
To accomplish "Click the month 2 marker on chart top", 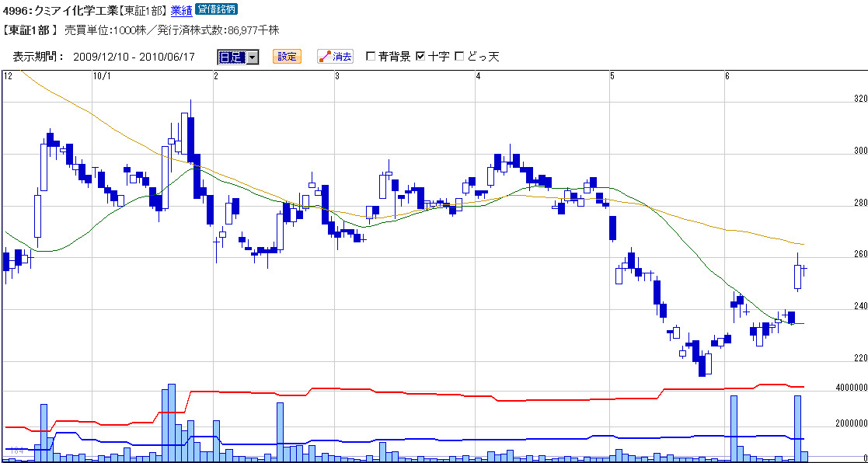I will [216, 76].
